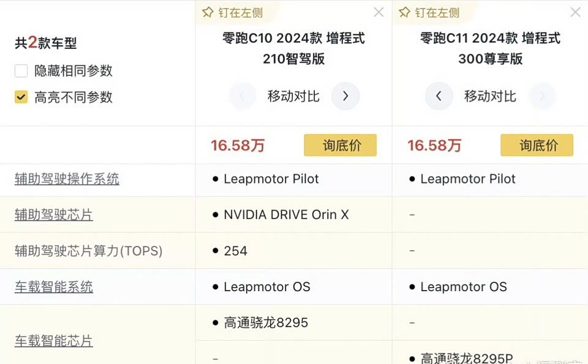This screenshot has height=364, width=588.
Task: Open 辅助驾驶芯片 parameter link
Action: tap(54, 215)
